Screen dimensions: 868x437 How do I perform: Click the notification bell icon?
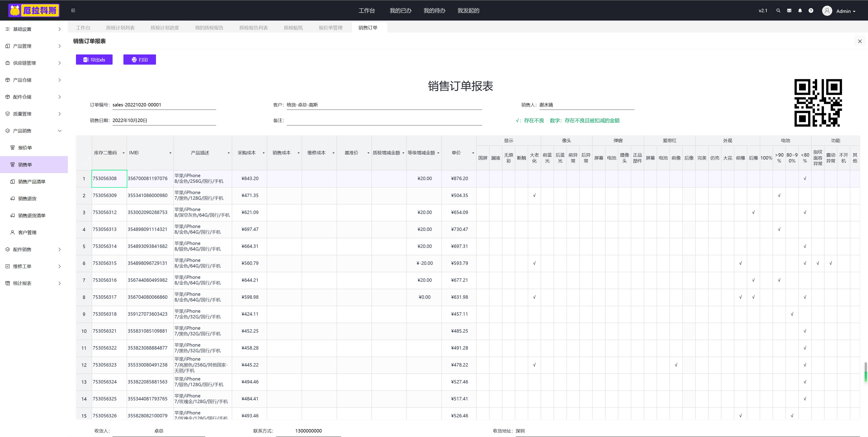pyautogui.click(x=800, y=10)
